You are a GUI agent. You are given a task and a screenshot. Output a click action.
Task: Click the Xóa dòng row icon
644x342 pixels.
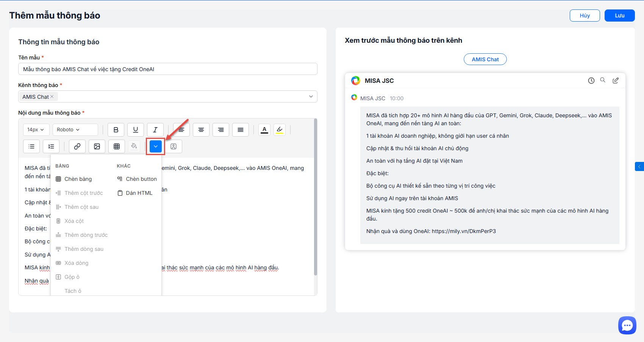[58, 263]
